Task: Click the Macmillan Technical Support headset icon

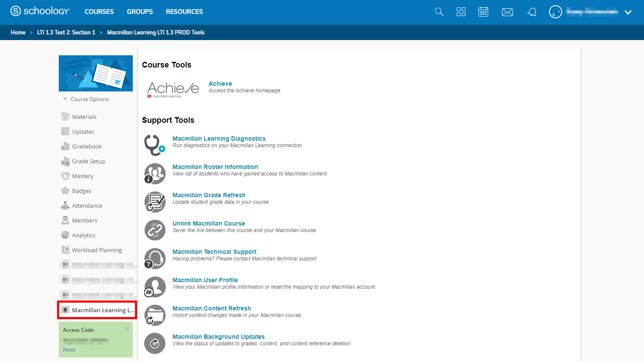Action: [x=155, y=258]
